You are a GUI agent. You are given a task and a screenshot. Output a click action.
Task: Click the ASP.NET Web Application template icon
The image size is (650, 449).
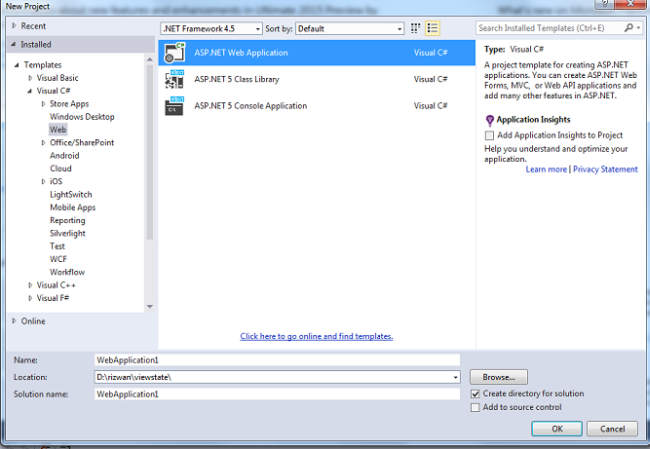click(175, 53)
